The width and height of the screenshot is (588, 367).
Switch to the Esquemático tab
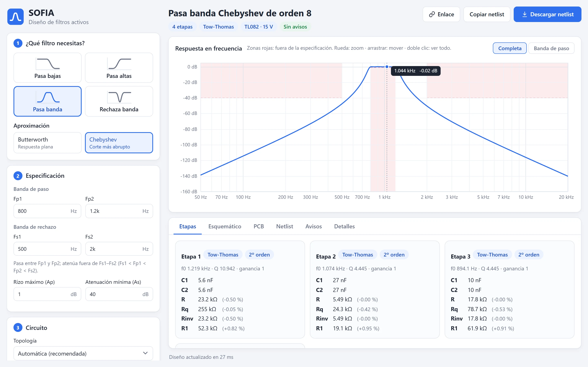click(x=225, y=226)
